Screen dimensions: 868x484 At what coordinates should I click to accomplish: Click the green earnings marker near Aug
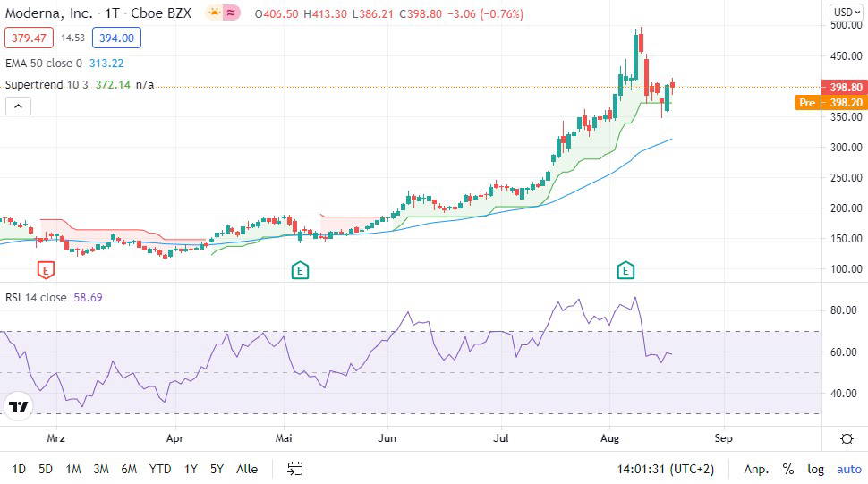[x=625, y=270]
